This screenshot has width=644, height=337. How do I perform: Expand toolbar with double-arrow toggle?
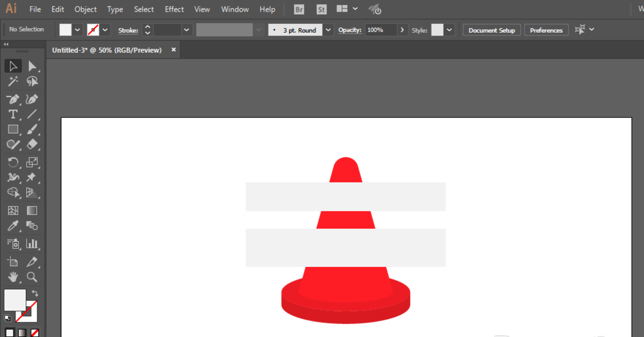click(x=6, y=44)
